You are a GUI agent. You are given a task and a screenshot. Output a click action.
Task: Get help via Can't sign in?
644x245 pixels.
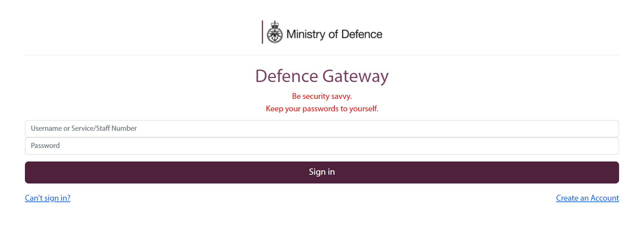point(48,198)
